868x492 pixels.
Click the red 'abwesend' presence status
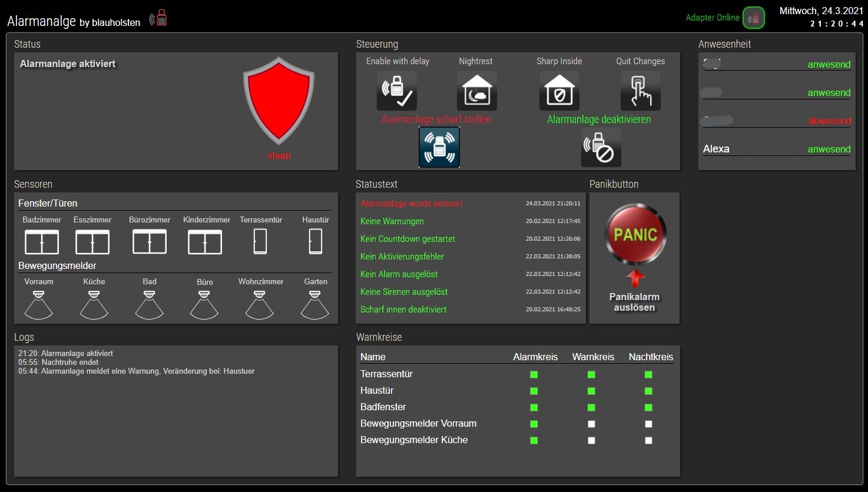829,121
